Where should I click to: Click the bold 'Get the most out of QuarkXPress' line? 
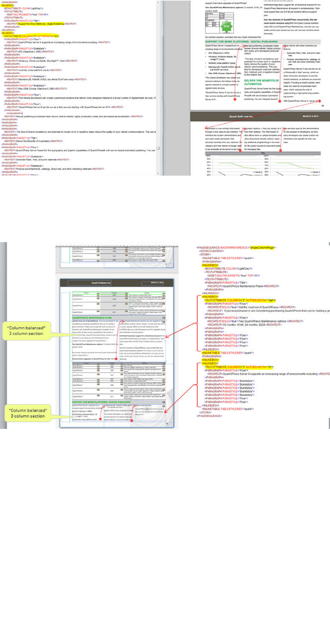point(251,308)
